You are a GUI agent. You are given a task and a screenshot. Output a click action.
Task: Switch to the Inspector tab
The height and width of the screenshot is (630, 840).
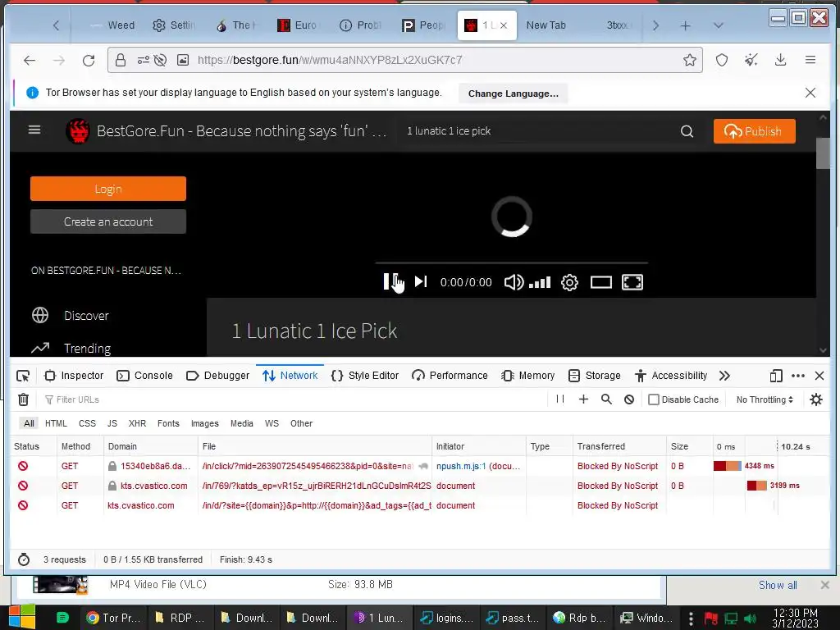[74, 376]
